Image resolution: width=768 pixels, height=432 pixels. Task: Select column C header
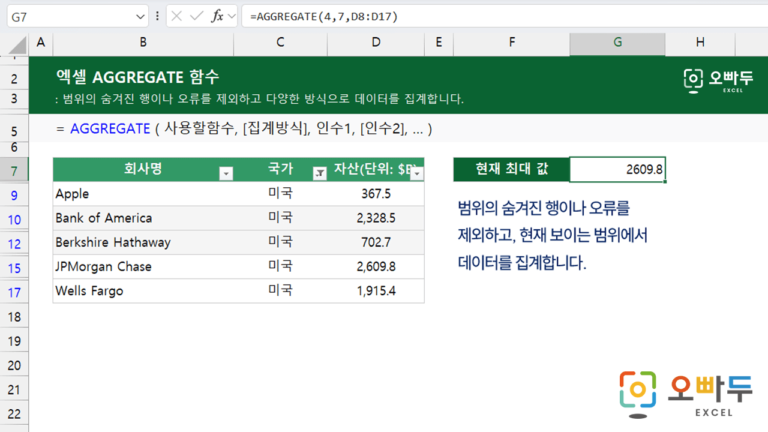pos(280,43)
